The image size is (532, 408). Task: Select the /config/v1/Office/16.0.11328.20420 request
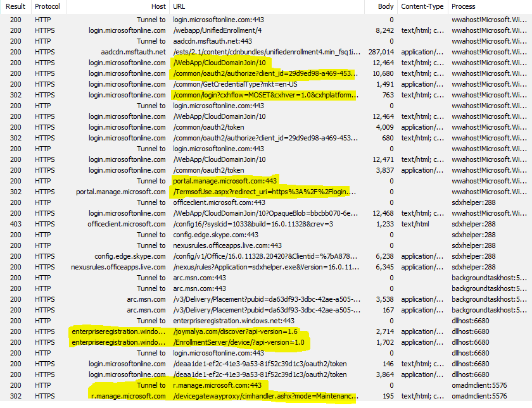click(265, 257)
